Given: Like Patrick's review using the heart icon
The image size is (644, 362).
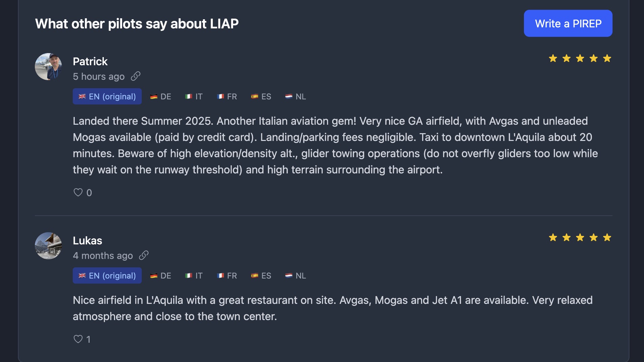Looking at the screenshot, I should coord(78,192).
